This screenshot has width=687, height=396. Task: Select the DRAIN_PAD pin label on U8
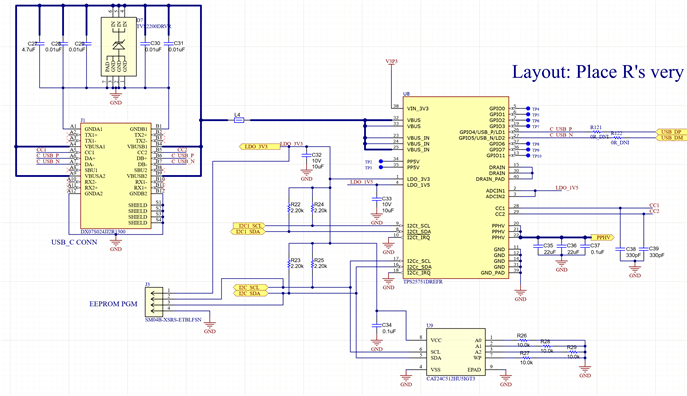(490, 179)
